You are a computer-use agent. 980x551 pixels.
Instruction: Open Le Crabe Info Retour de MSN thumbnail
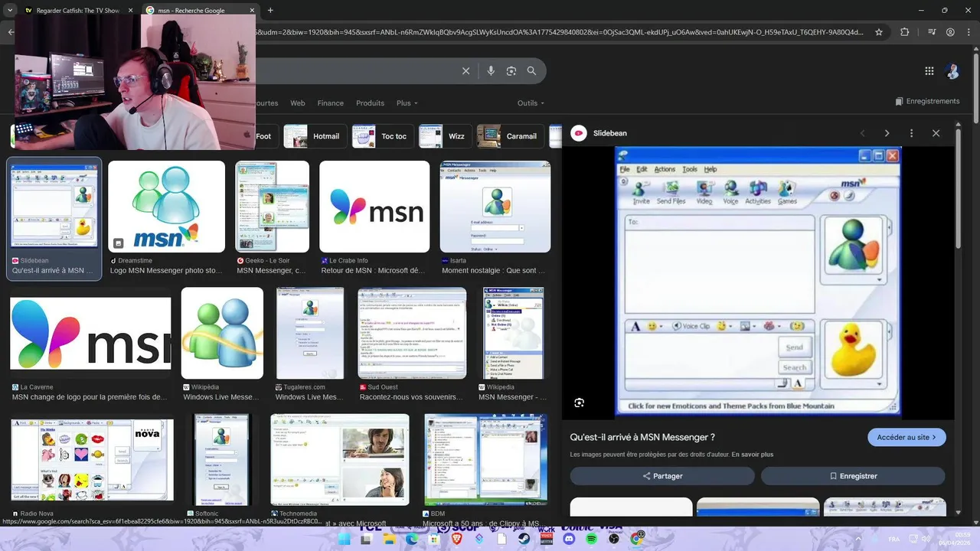(x=374, y=207)
